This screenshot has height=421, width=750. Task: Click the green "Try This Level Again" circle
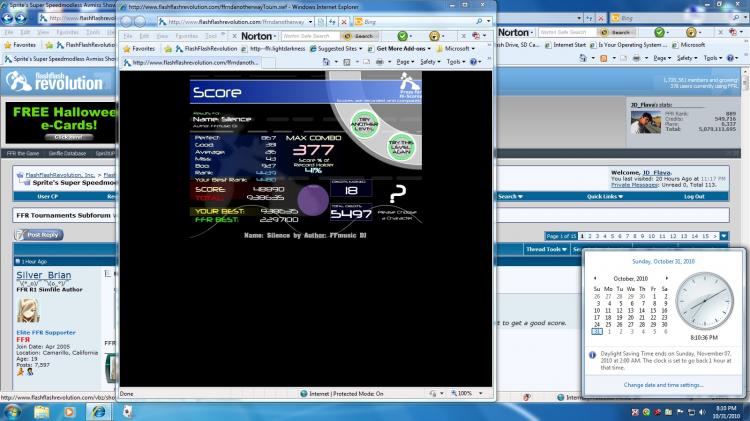click(x=401, y=147)
